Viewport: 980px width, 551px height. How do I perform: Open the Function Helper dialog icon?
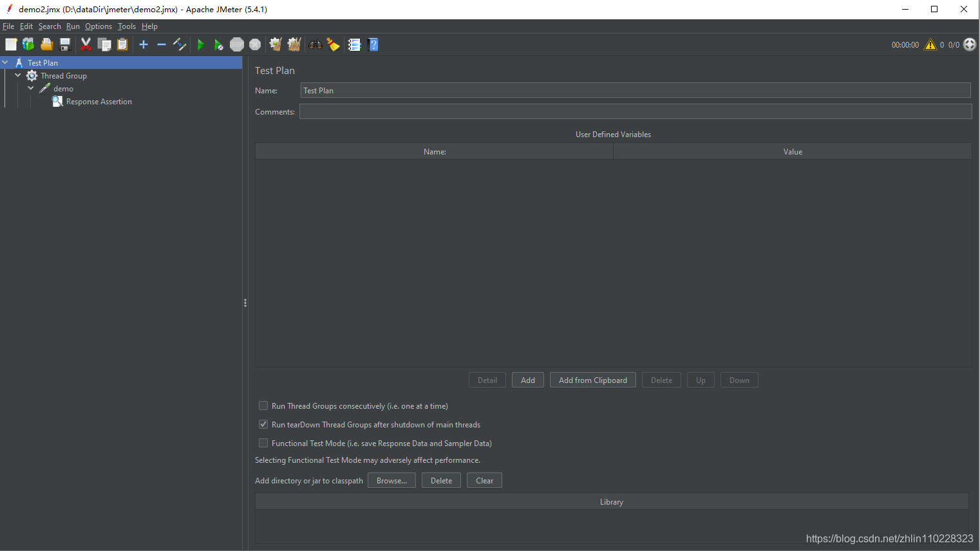click(354, 44)
